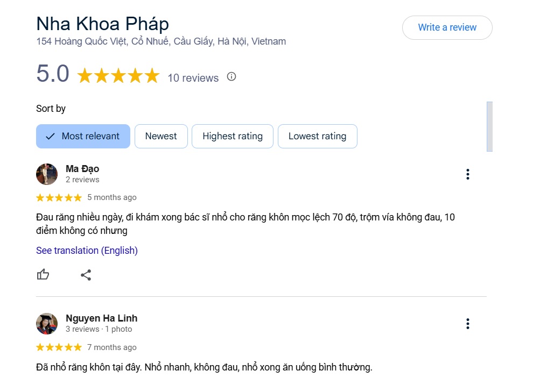Sort reviews by Highest rating

[233, 136]
